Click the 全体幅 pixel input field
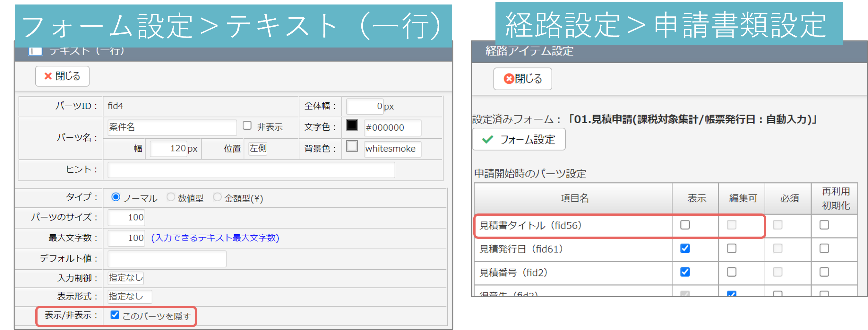Image resolution: width=868 pixels, height=330 pixels. [x=365, y=107]
